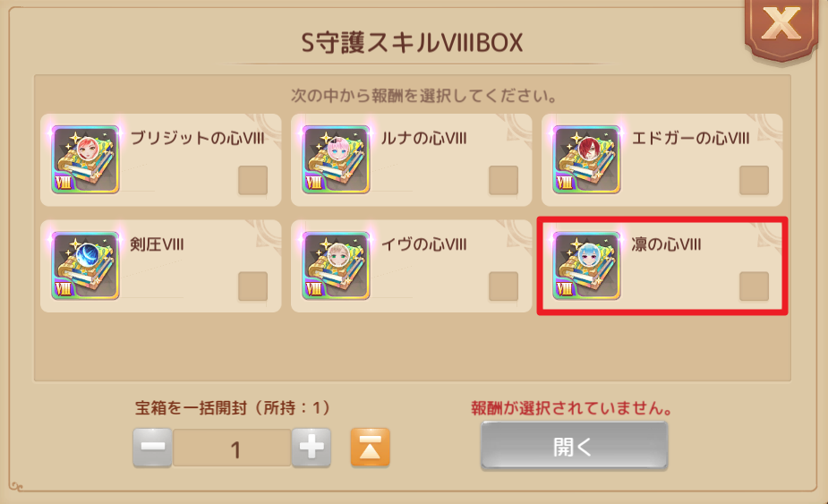Set quantity to maximum with orange arrow icon

tap(371, 448)
